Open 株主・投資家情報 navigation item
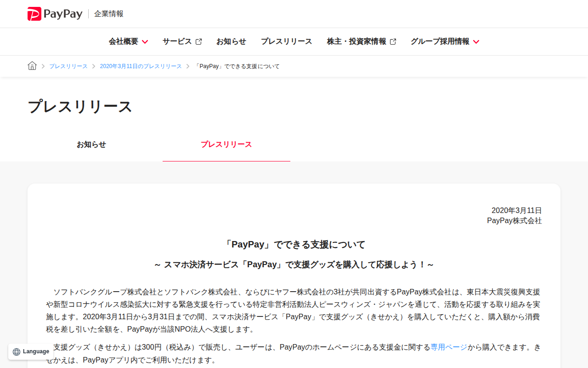 tap(361, 41)
